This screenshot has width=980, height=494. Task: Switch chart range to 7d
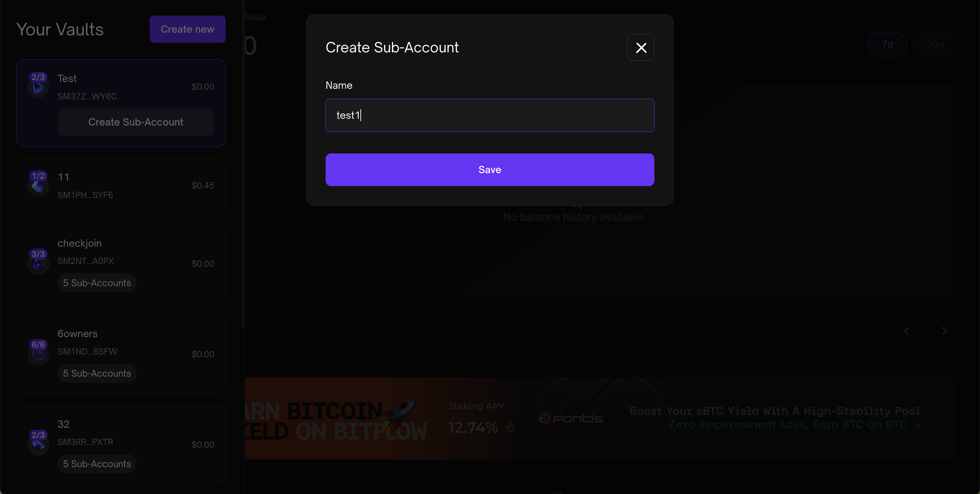[887, 45]
